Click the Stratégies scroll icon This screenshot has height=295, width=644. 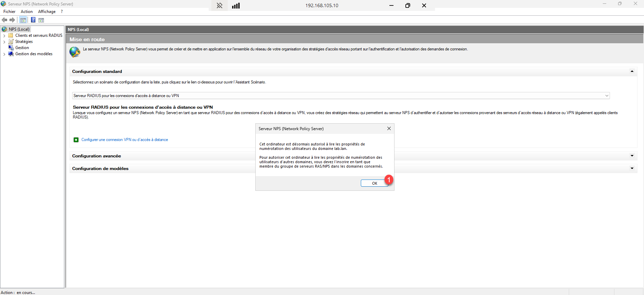[x=11, y=42]
